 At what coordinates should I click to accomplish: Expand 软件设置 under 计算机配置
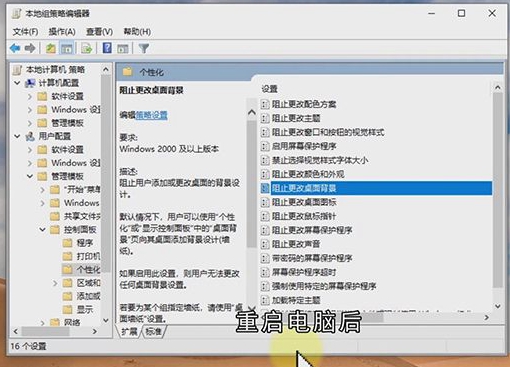(30, 96)
